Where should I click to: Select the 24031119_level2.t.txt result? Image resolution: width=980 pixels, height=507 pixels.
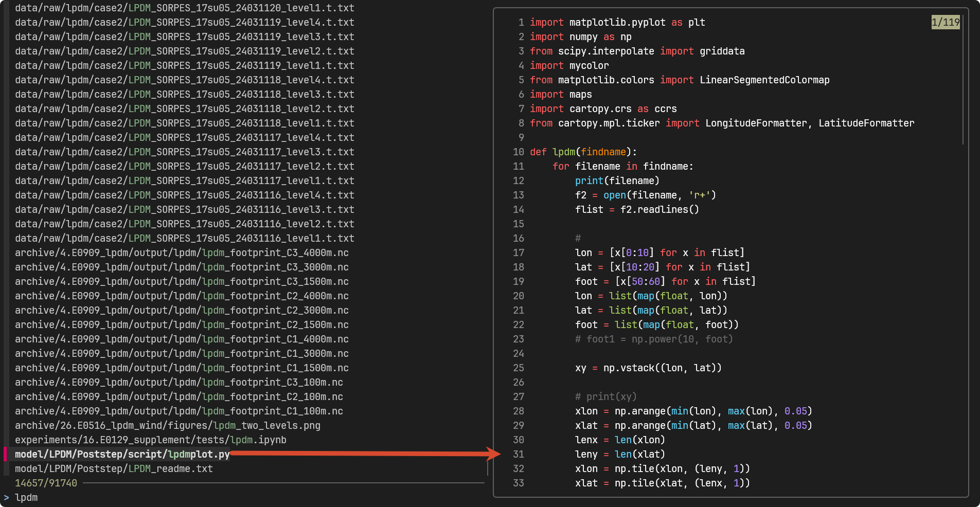[x=185, y=51]
